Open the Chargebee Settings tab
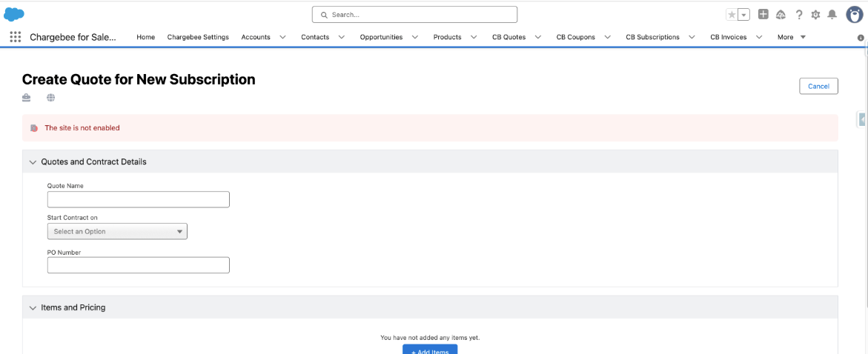868x354 pixels. [x=198, y=37]
